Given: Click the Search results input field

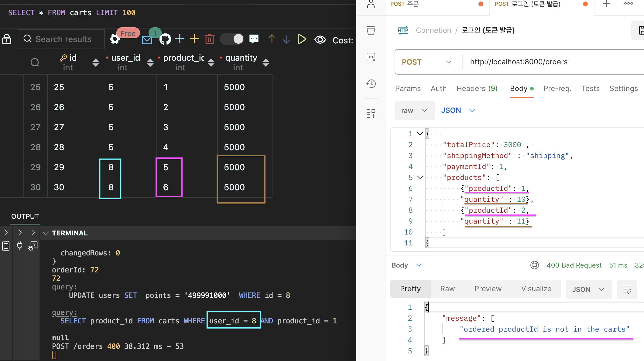Looking at the screenshot, I should pyautogui.click(x=63, y=39).
